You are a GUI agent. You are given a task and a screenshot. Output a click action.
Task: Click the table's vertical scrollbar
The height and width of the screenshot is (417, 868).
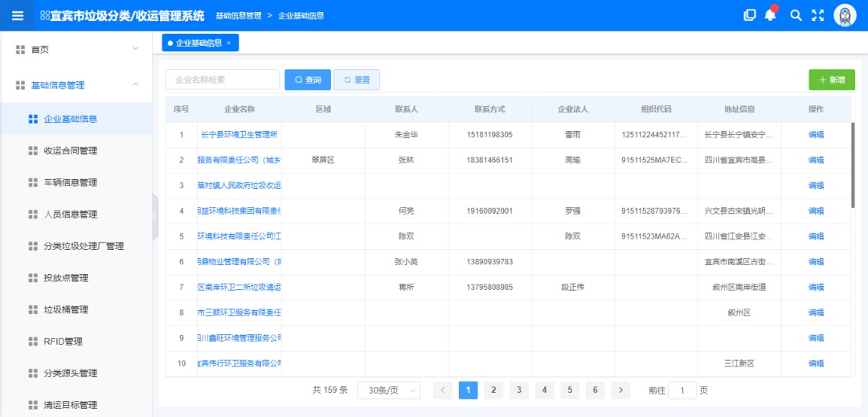[853, 165]
